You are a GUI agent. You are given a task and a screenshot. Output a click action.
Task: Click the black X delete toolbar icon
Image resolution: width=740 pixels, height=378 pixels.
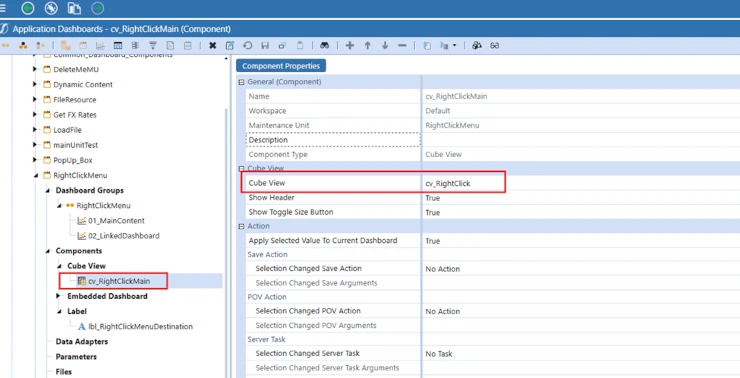pyautogui.click(x=212, y=46)
